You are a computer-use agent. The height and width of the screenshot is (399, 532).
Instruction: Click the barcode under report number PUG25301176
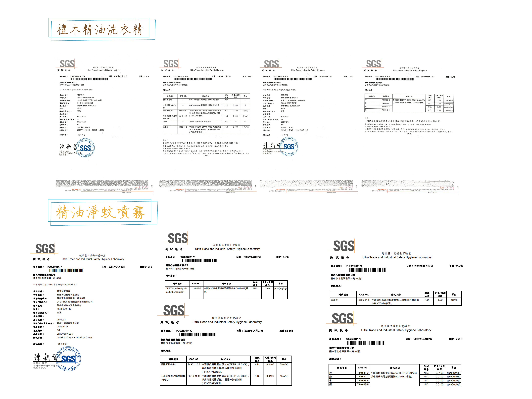pos(366,343)
